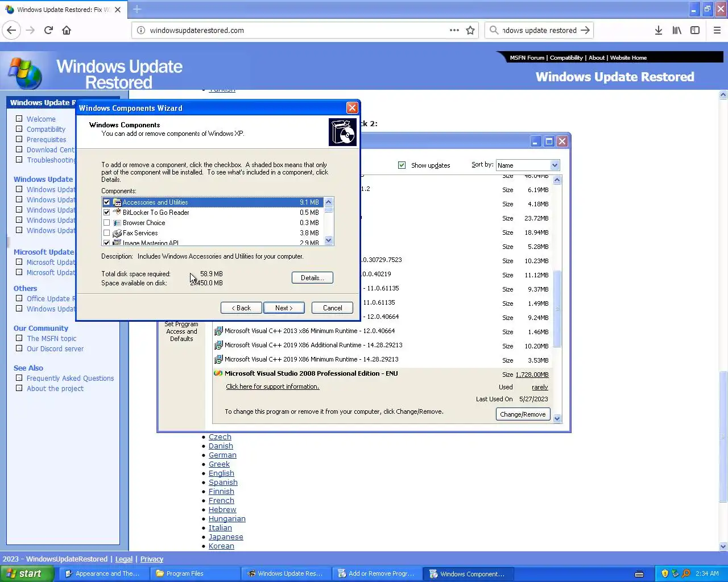Open the Windows Start button
The width and height of the screenshot is (728, 582).
click(27, 573)
